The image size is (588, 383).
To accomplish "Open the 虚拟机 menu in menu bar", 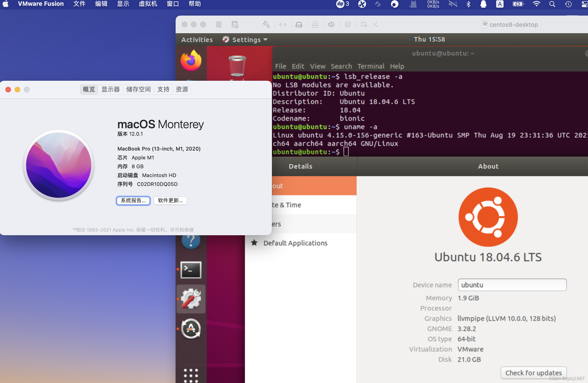I will coord(148,4).
